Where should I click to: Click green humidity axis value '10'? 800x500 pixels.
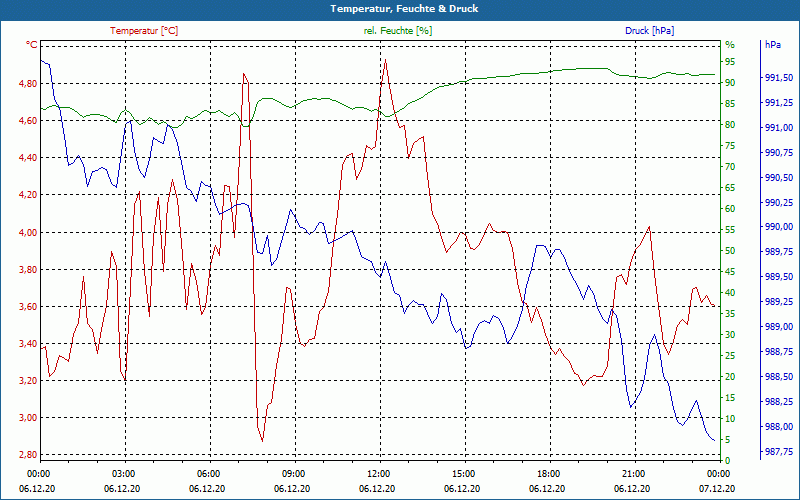730,419
